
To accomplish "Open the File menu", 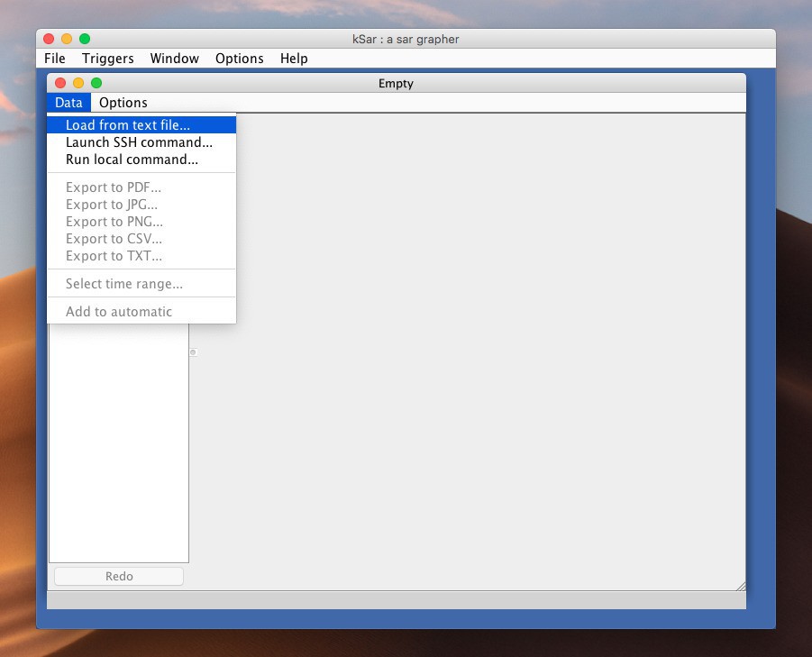I will tap(54, 59).
